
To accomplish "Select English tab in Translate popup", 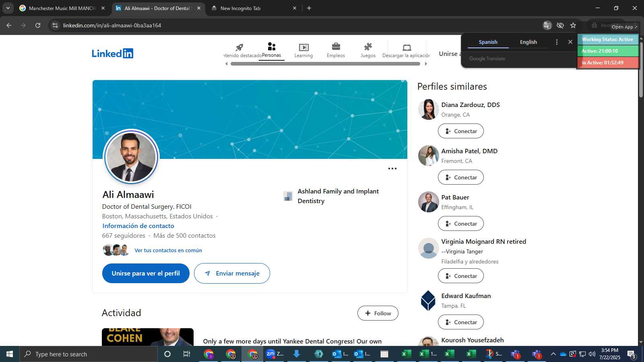I will pos(528,42).
